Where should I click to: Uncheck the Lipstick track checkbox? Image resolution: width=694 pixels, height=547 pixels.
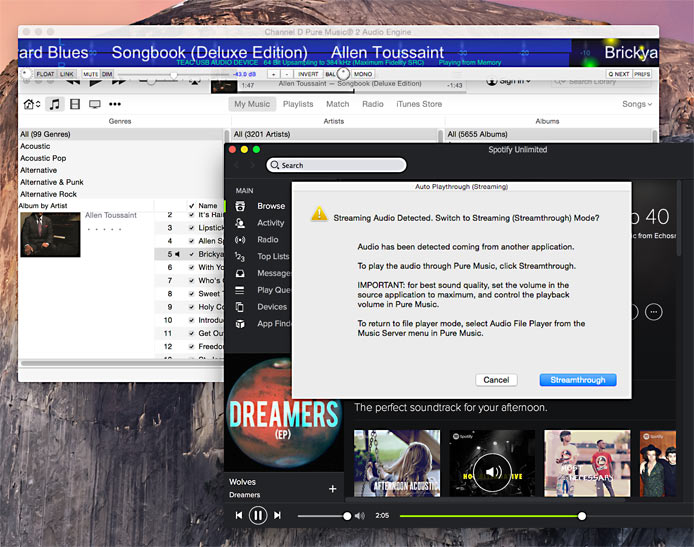tap(191, 227)
